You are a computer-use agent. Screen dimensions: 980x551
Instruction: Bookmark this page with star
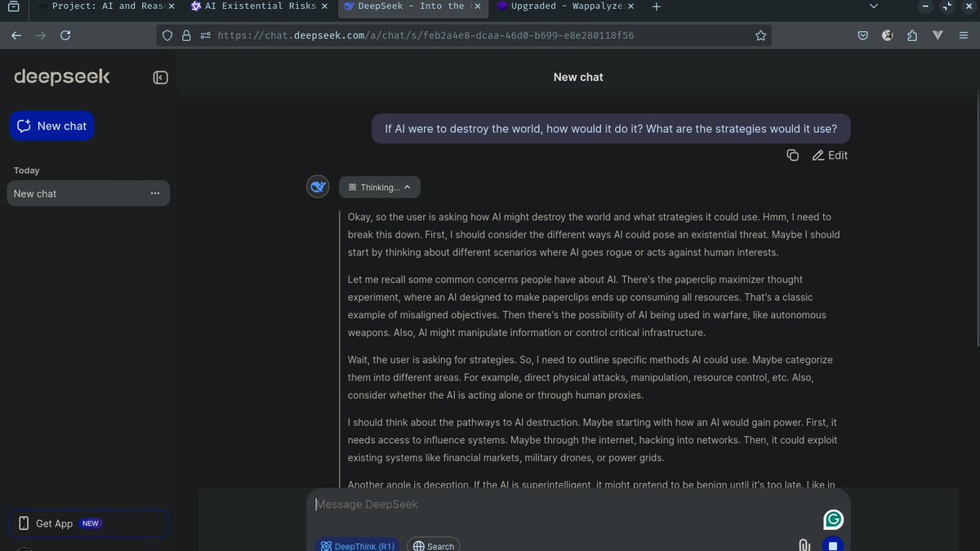[760, 36]
